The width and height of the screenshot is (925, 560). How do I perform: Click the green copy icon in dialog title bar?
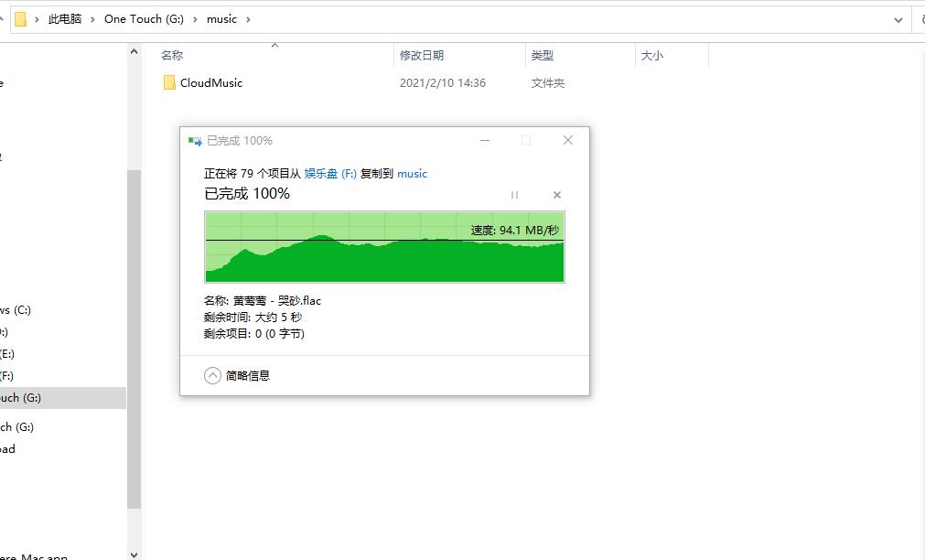194,140
